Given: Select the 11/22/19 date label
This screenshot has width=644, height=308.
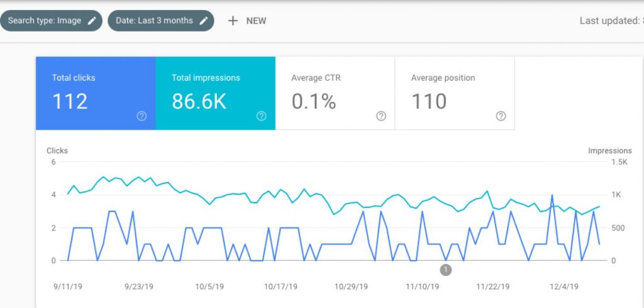Looking at the screenshot, I should 493,287.
